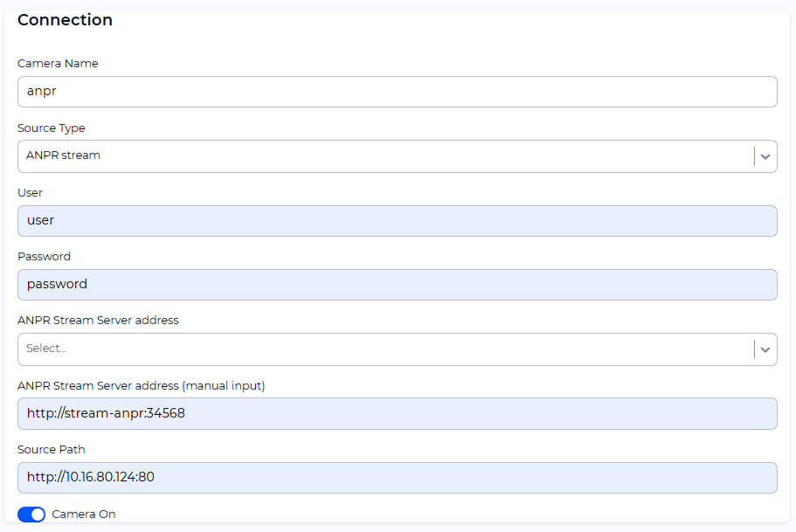
Task: Enable the blue Camera On toggle
Action: pos(31,515)
